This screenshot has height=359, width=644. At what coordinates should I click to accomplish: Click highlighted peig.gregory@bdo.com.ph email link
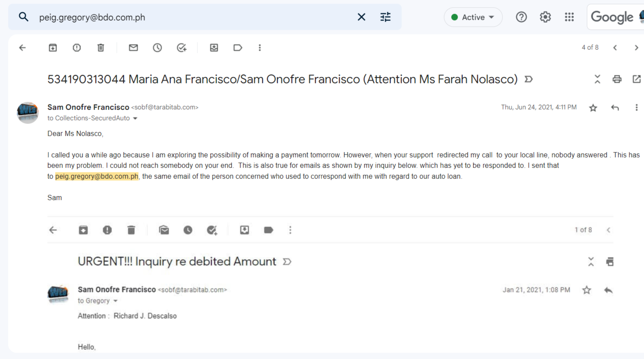tap(97, 176)
